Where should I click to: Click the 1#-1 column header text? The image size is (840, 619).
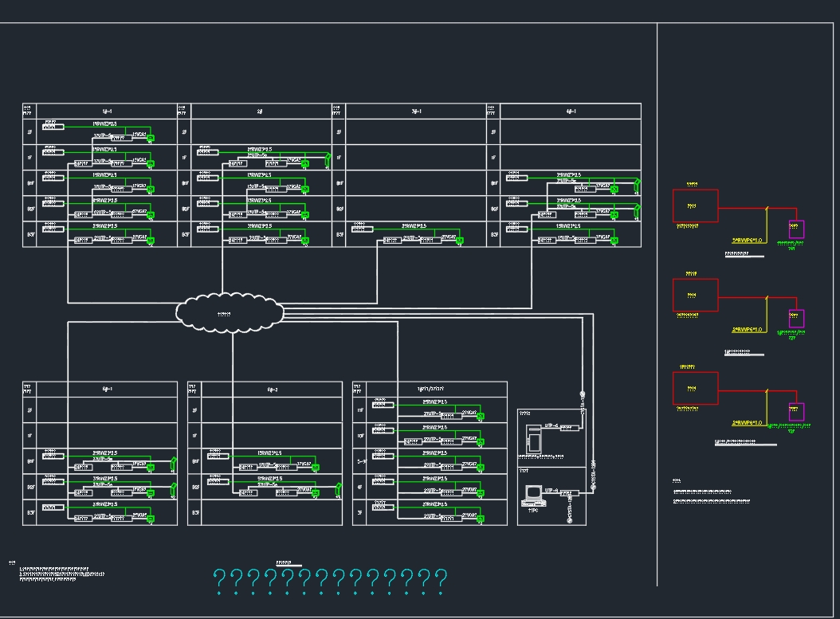(107, 112)
